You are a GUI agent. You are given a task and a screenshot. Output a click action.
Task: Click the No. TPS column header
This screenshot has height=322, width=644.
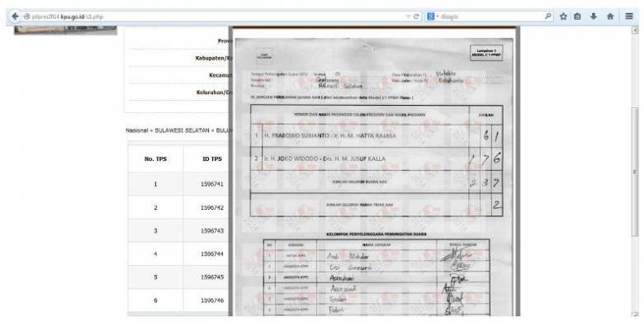point(156,159)
